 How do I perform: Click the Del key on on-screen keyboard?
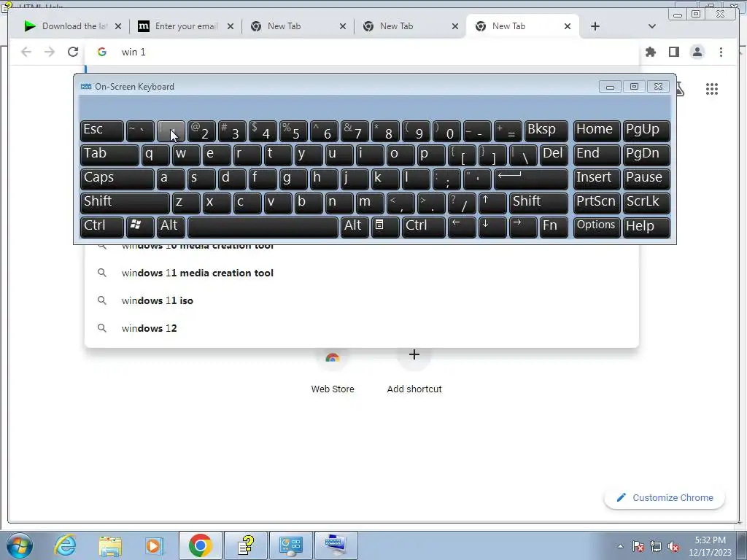click(x=554, y=155)
